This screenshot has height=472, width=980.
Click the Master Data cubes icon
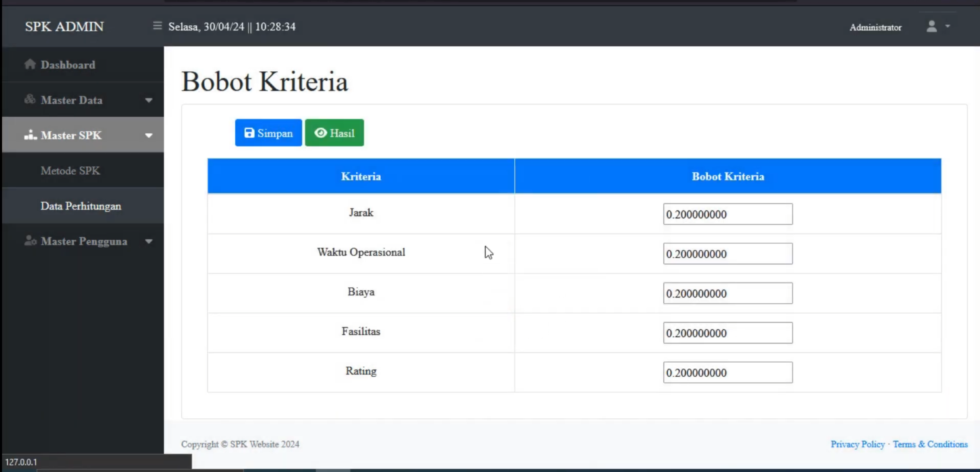coord(30,99)
